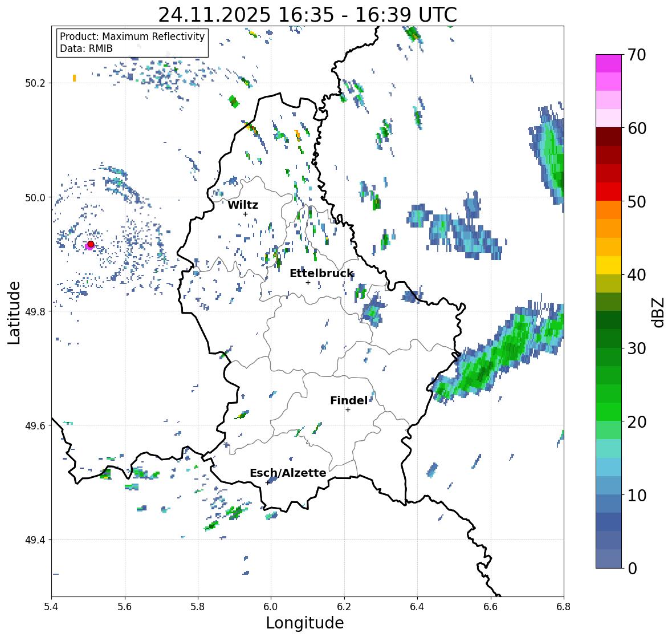This screenshot has height=637, width=672.
Task: Click the Wiltz cross location marker
Action: [245, 214]
